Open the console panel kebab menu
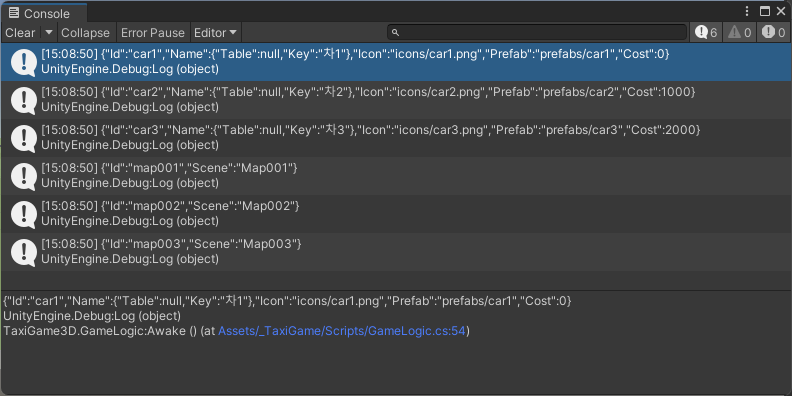Image resolution: width=792 pixels, height=396 pixels. tap(747, 12)
